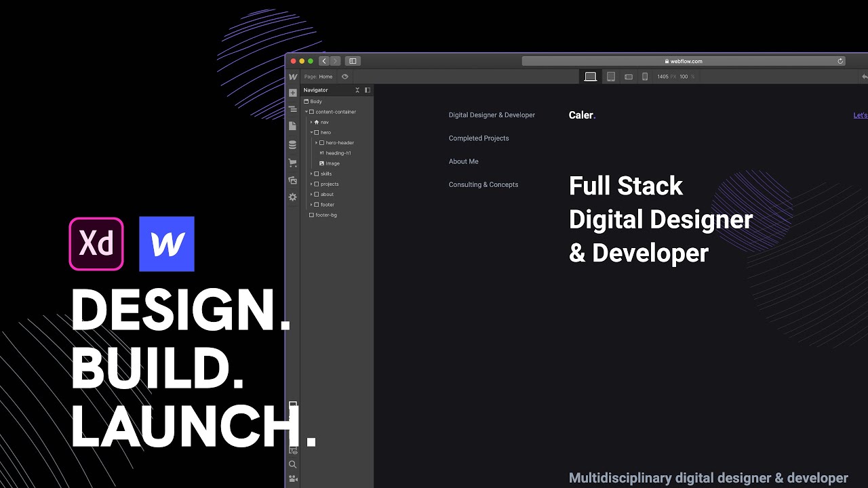Click the blue Webflow logo thumbnail
This screenshot has height=488, width=868.
point(167,244)
